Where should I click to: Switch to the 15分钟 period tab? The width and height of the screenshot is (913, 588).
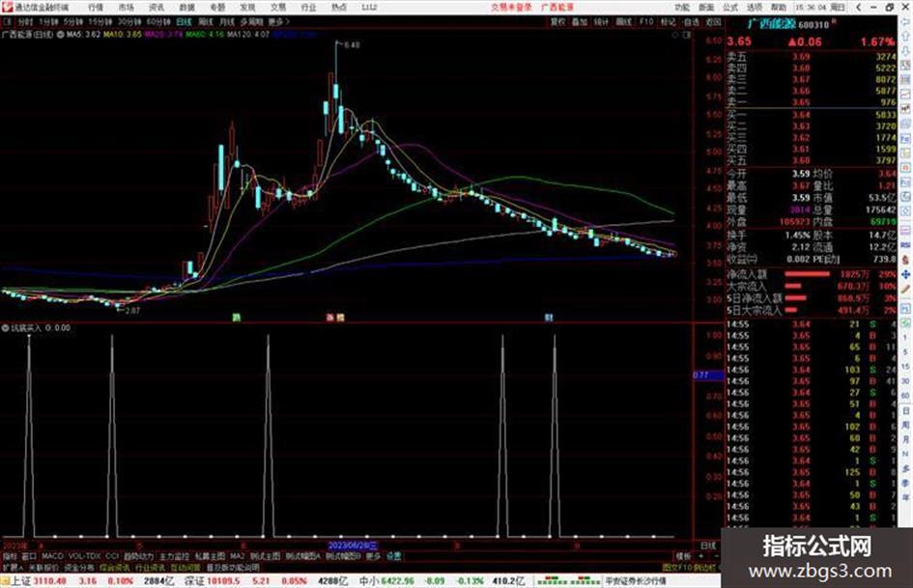point(100,21)
